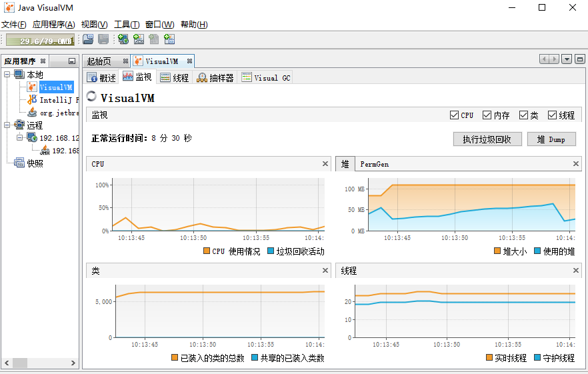
Task: Click the 远程 network icon
Action: point(19,125)
